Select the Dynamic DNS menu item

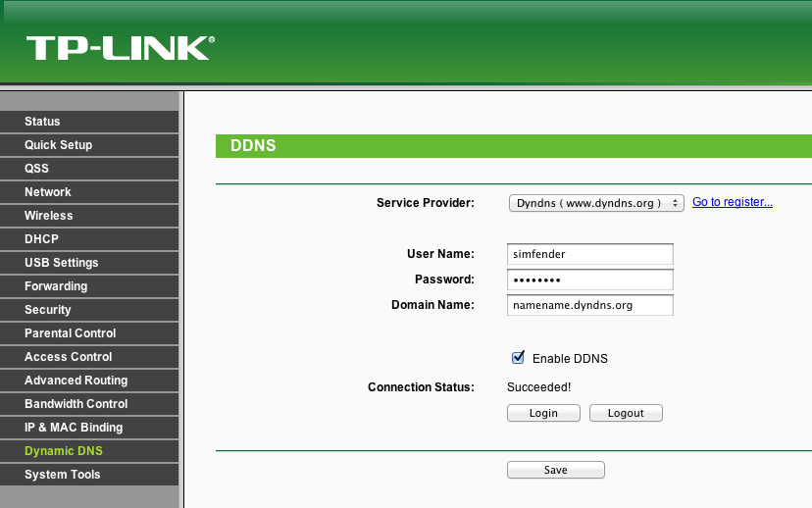pyautogui.click(x=89, y=451)
